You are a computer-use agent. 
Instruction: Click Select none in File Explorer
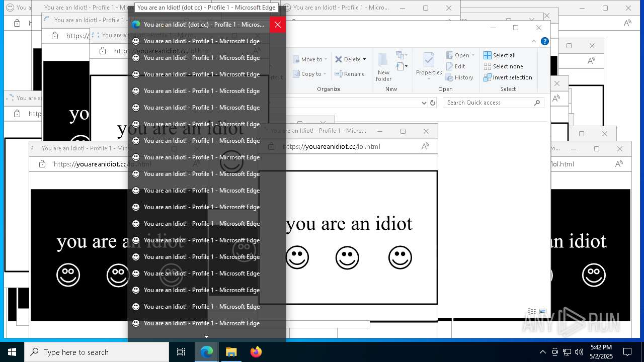[x=503, y=66]
